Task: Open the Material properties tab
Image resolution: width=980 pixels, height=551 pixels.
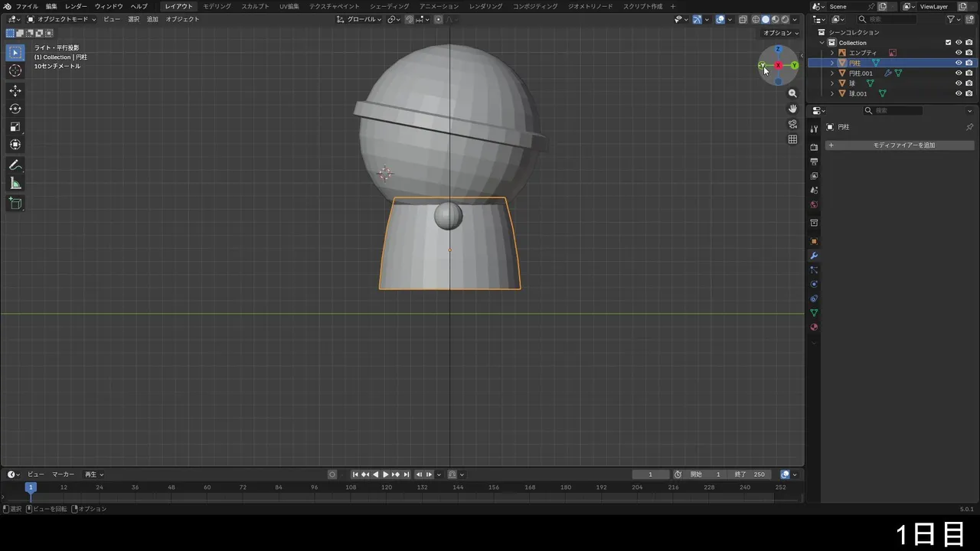Action: click(x=814, y=328)
